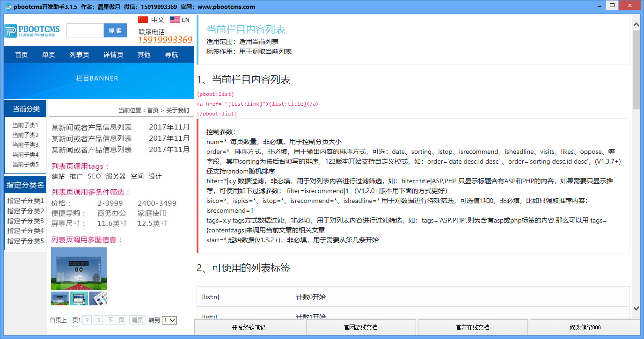Open the 导航 menu item
Screen dimensions: 644x339
(x=171, y=55)
